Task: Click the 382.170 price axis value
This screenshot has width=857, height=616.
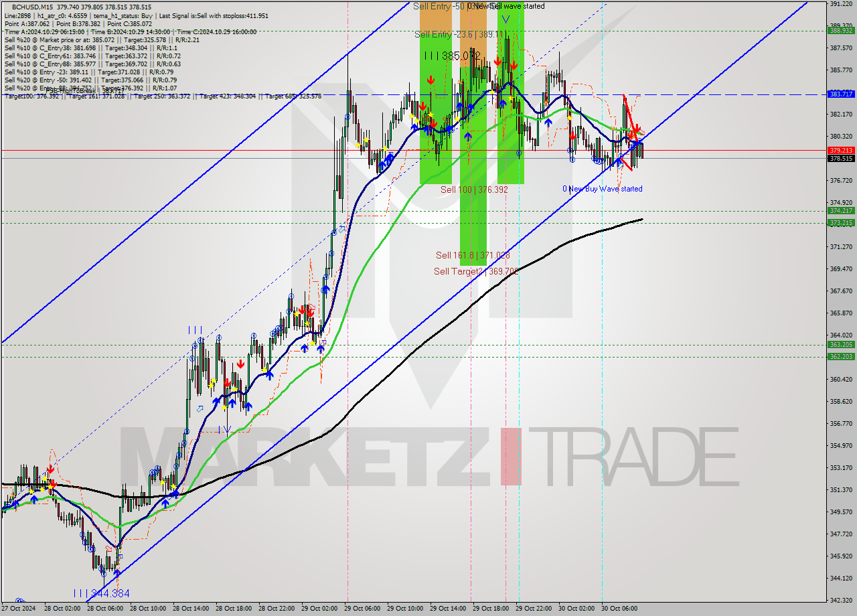Action: [x=841, y=114]
